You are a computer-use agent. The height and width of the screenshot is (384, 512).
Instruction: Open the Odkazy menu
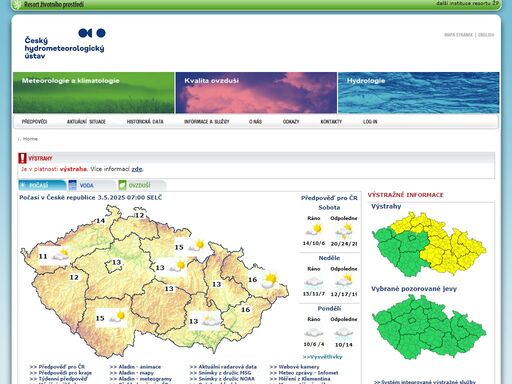291,122
